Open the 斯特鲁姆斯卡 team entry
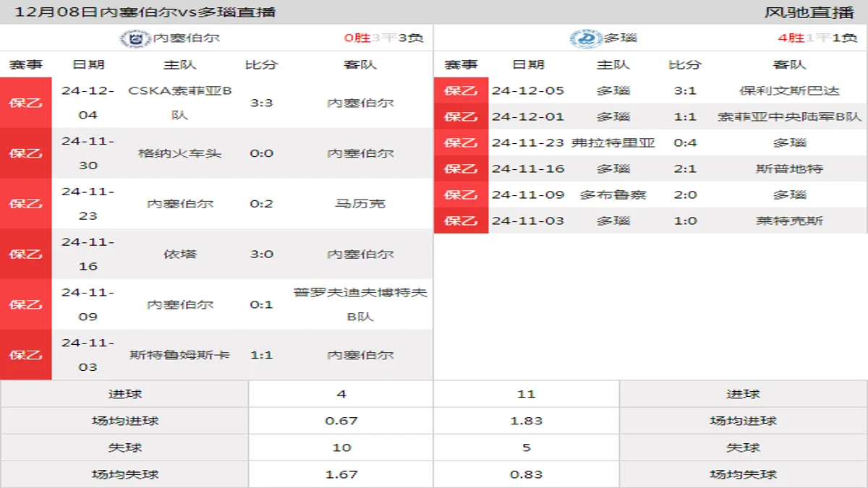The image size is (868, 488). point(180,355)
